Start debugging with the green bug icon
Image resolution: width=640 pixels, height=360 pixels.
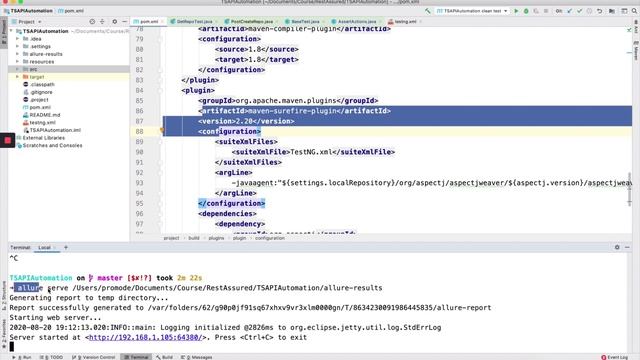pyautogui.click(x=526, y=11)
